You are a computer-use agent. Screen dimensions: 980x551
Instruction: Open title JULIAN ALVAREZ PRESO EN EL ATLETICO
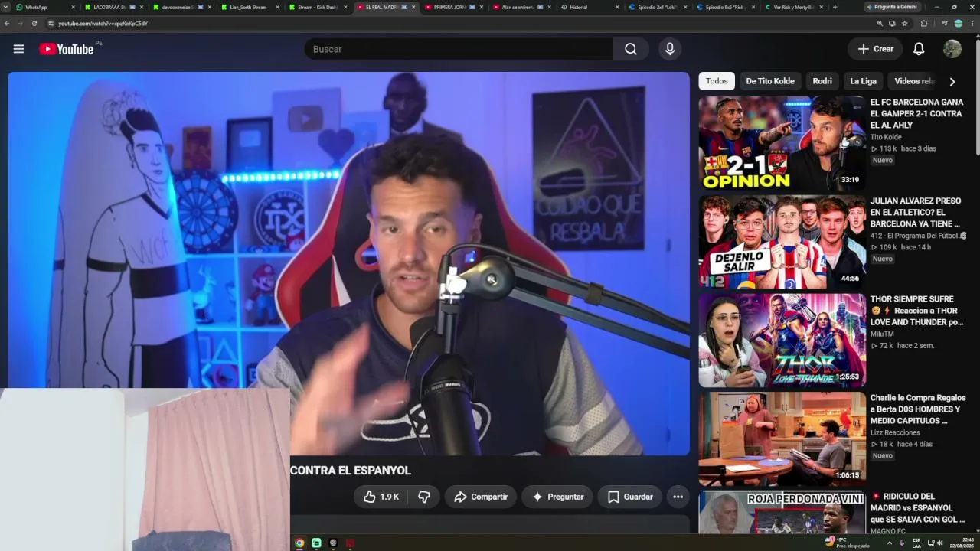916,212
